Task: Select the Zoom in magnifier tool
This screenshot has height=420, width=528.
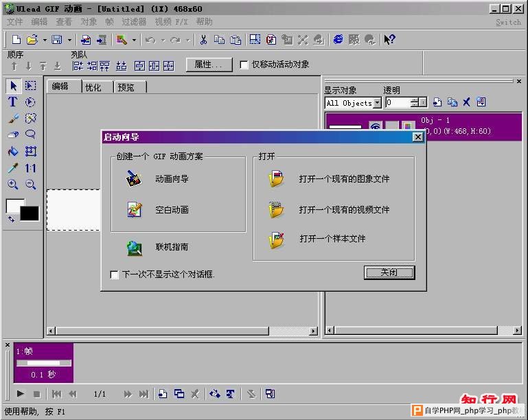Action: click(13, 184)
